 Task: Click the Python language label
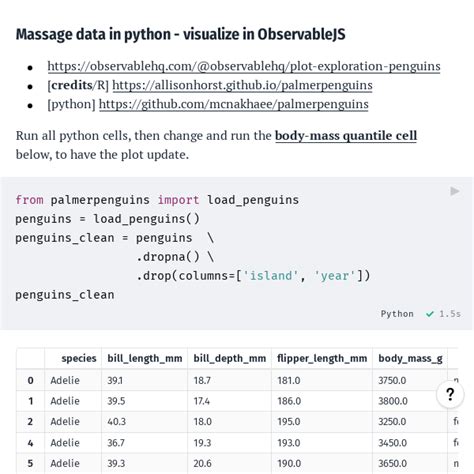[397, 314]
